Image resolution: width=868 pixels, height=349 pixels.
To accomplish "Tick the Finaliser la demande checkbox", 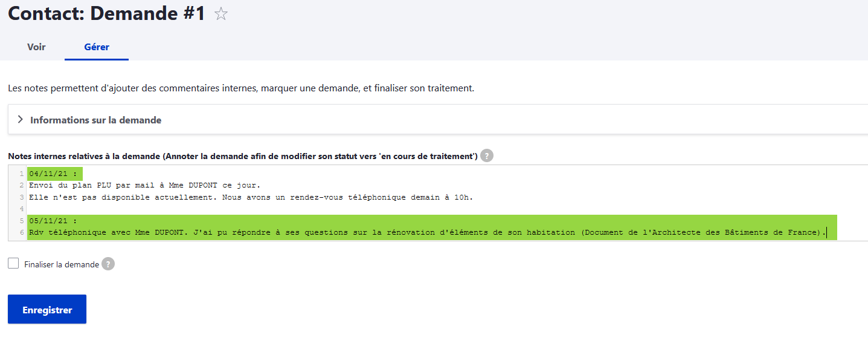I will coord(13,264).
